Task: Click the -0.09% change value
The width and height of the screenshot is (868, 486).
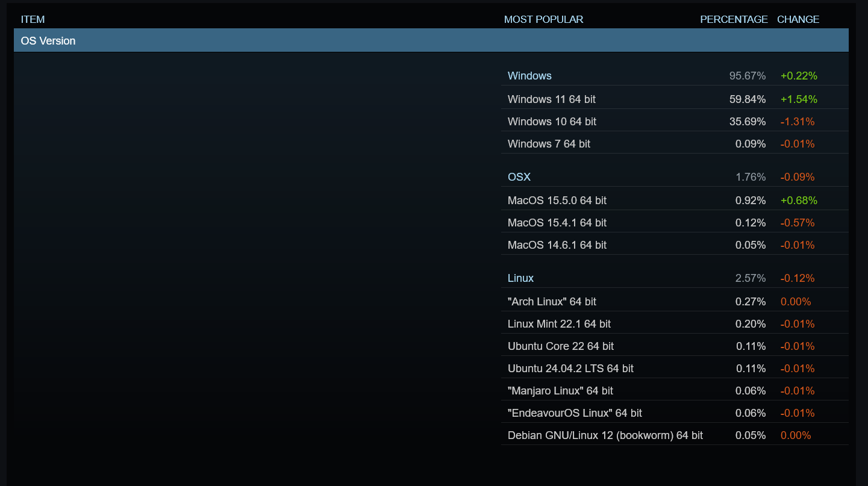Action: (x=798, y=177)
